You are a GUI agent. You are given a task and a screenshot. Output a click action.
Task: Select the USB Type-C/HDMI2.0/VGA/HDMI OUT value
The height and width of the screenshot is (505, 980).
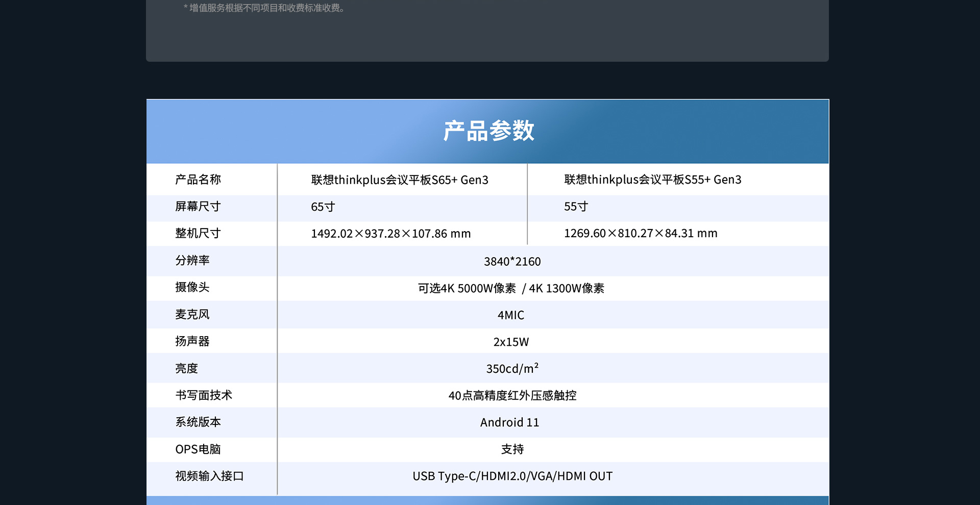(x=512, y=476)
